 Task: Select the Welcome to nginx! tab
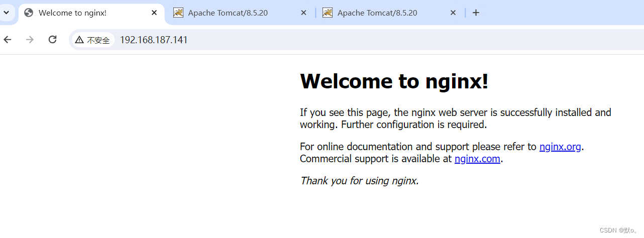click(x=91, y=14)
